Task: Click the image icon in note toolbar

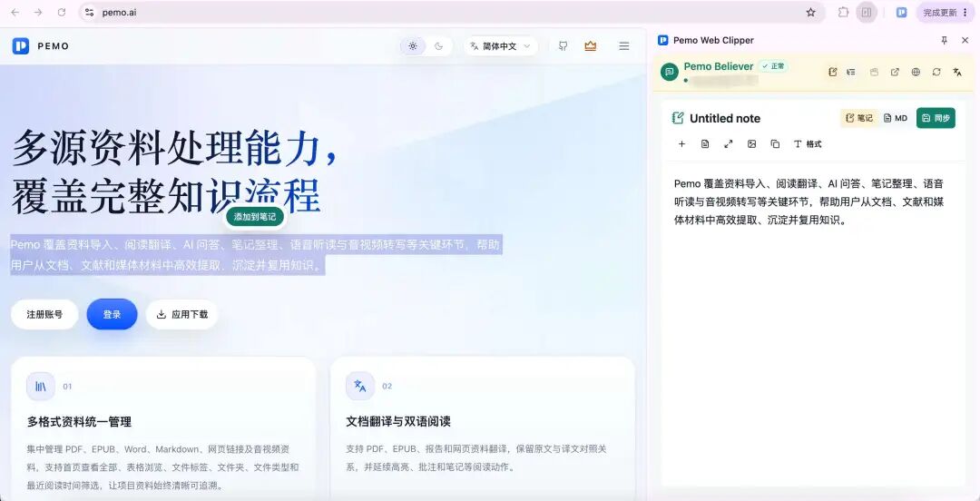Action: click(x=752, y=144)
